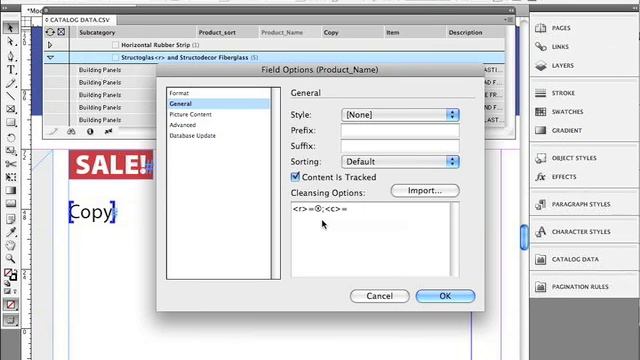Select the Type tool
640x360 pixels.
click(x=11, y=69)
